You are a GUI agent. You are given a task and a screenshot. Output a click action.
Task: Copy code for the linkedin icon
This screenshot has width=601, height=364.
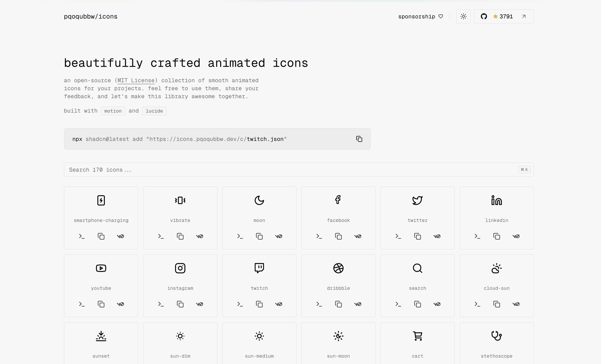pyautogui.click(x=496, y=236)
